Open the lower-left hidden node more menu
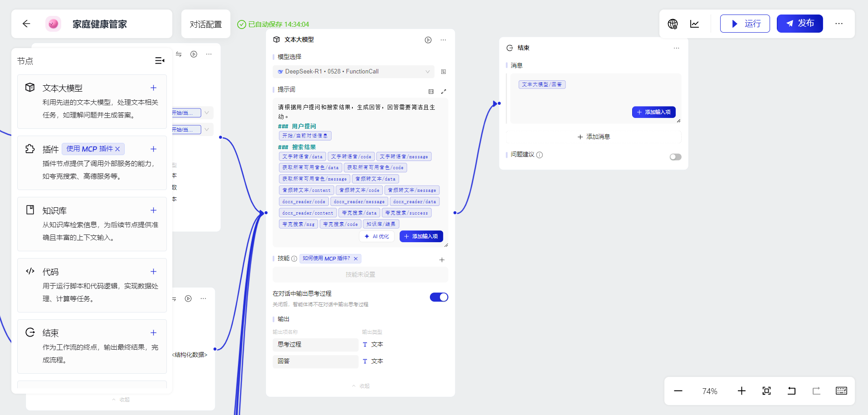The width and height of the screenshot is (868, 415). tap(203, 298)
